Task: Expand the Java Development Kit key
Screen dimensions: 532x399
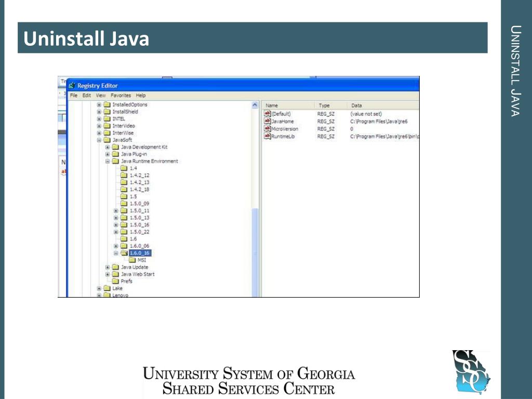Action: point(108,147)
